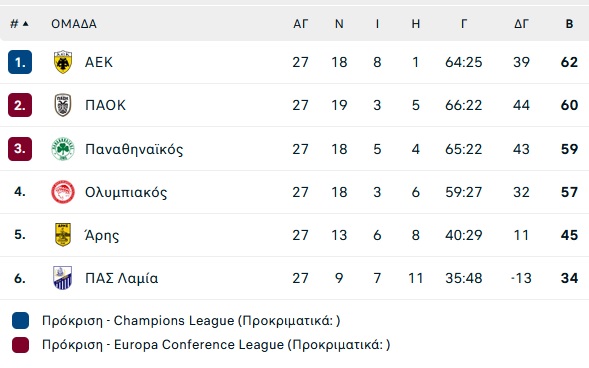Screen dimensions: 589x368
Task: Click the ΠΑΣ Λαμία crest icon
Action: (63, 278)
